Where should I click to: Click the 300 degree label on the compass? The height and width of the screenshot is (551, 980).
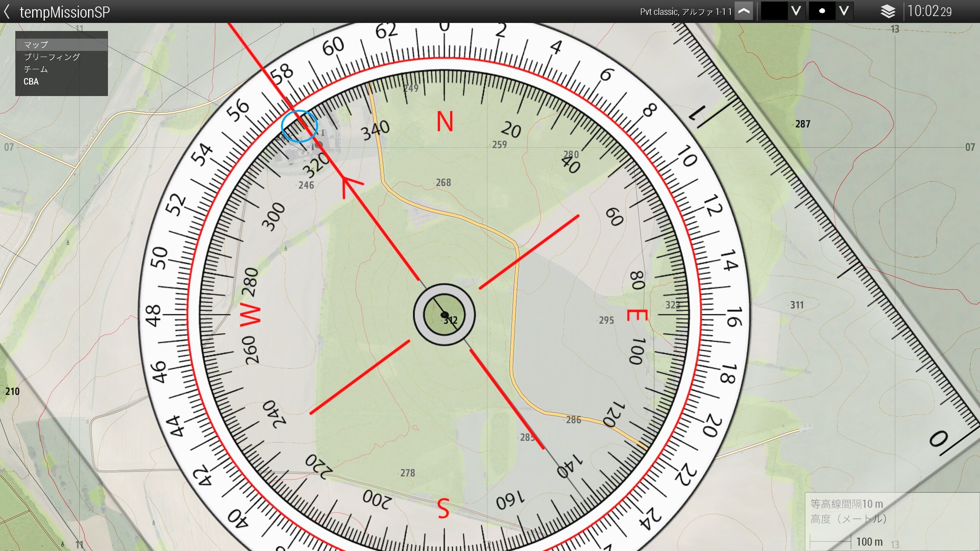coord(274,217)
